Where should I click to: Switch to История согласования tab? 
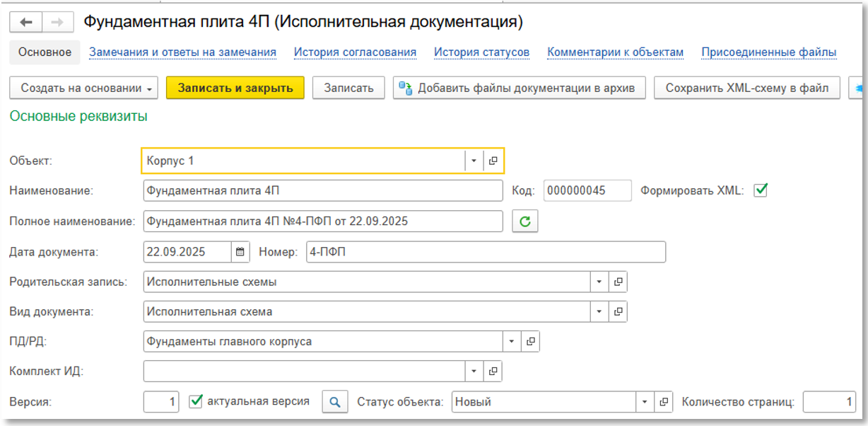click(x=355, y=52)
